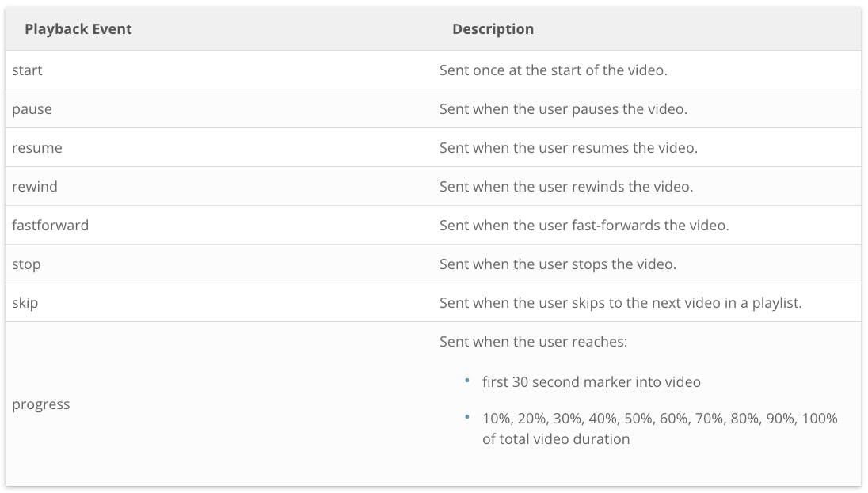
Task: Click the resume event name
Action: click(37, 148)
